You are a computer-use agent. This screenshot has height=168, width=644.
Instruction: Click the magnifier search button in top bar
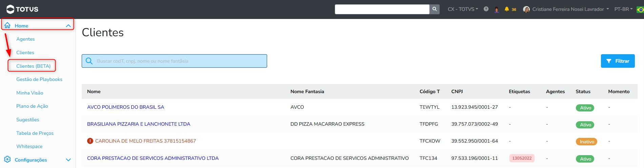pyautogui.click(x=435, y=9)
